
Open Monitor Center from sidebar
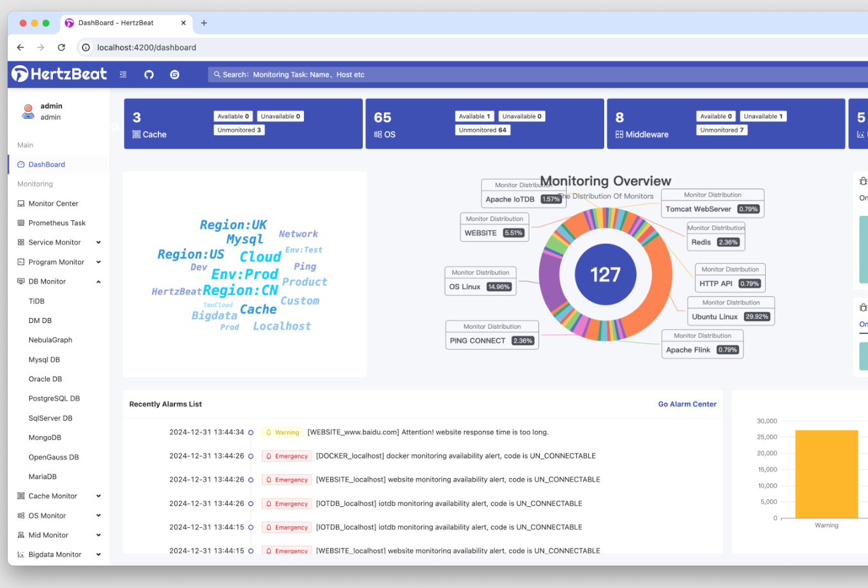coord(53,204)
